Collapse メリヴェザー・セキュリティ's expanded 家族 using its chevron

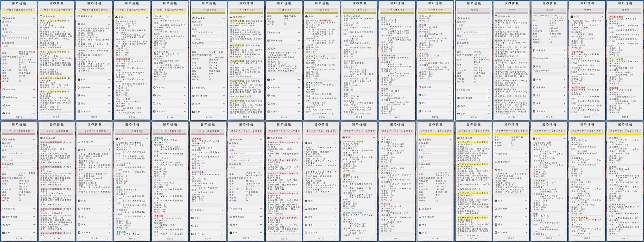[x=564, y=139]
